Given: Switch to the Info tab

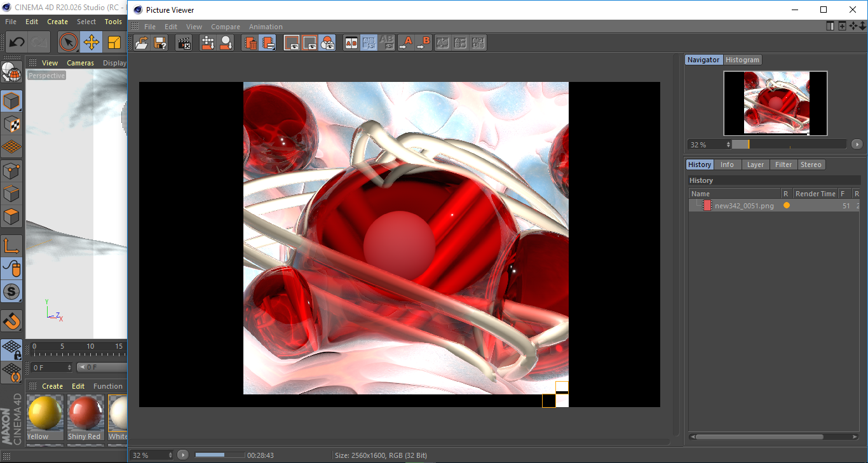Looking at the screenshot, I should tap(727, 164).
